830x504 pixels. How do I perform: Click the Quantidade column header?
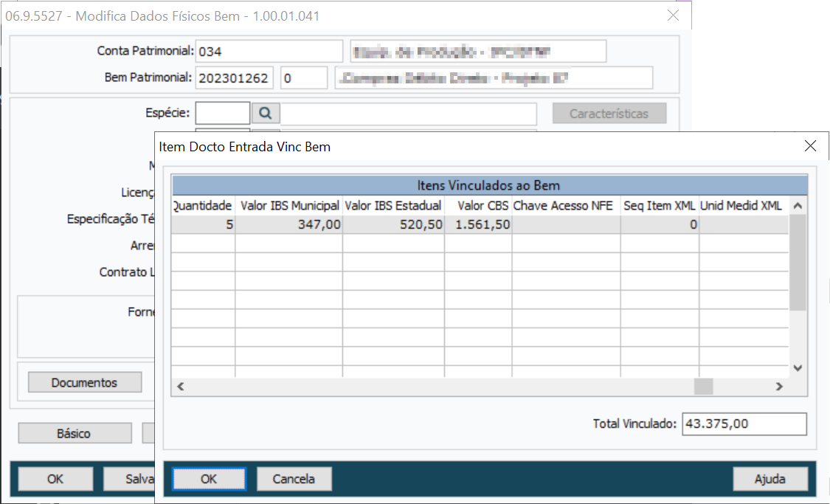pos(204,205)
